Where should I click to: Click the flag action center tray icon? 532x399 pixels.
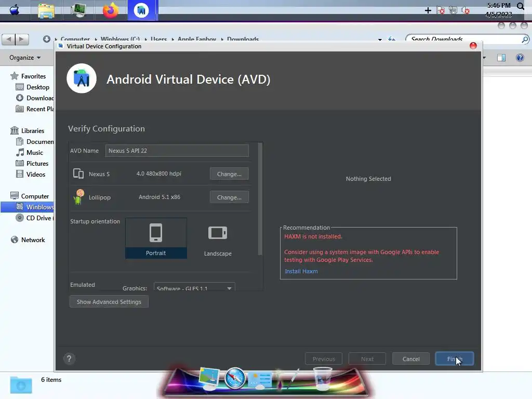(x=441, y=10)
